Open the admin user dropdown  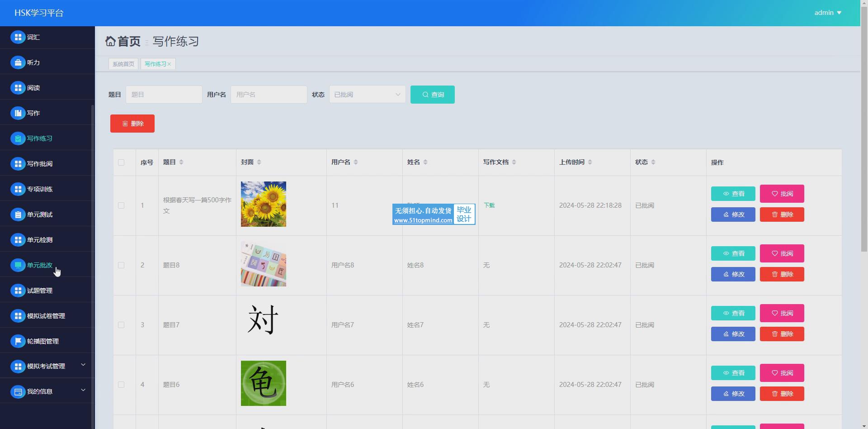(x=828, y=13)
